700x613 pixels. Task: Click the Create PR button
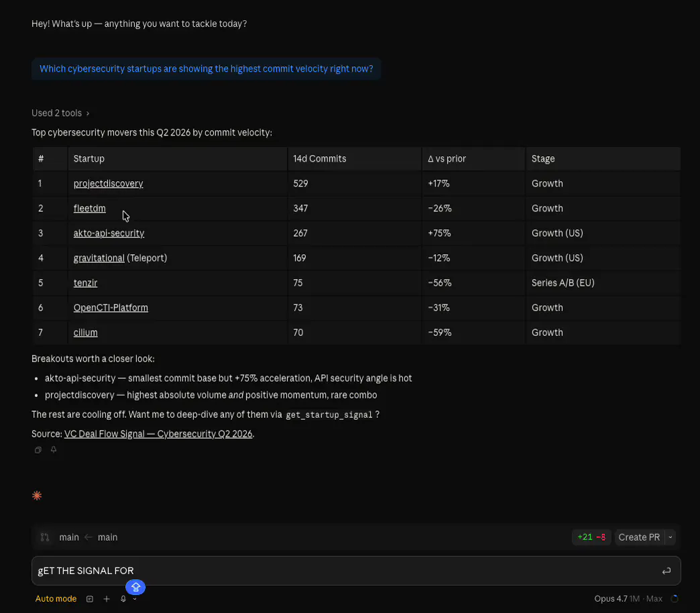click(x=639, y=537)
